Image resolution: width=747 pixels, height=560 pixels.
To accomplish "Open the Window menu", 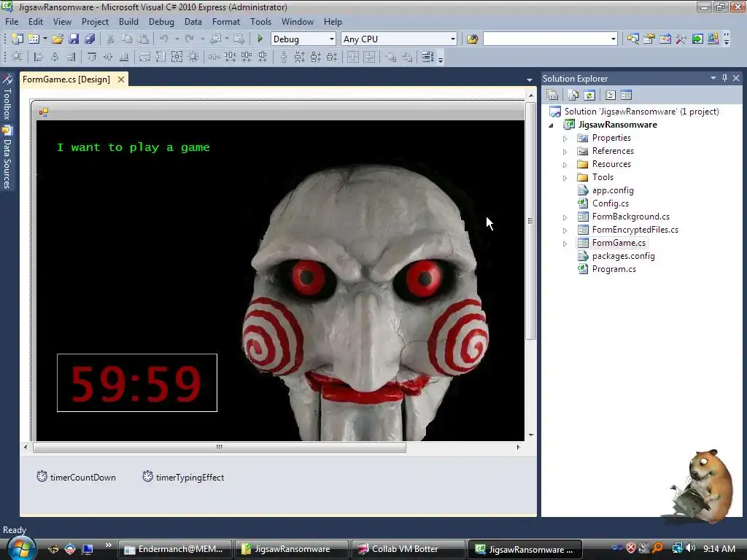I will (x=298, y=22).
